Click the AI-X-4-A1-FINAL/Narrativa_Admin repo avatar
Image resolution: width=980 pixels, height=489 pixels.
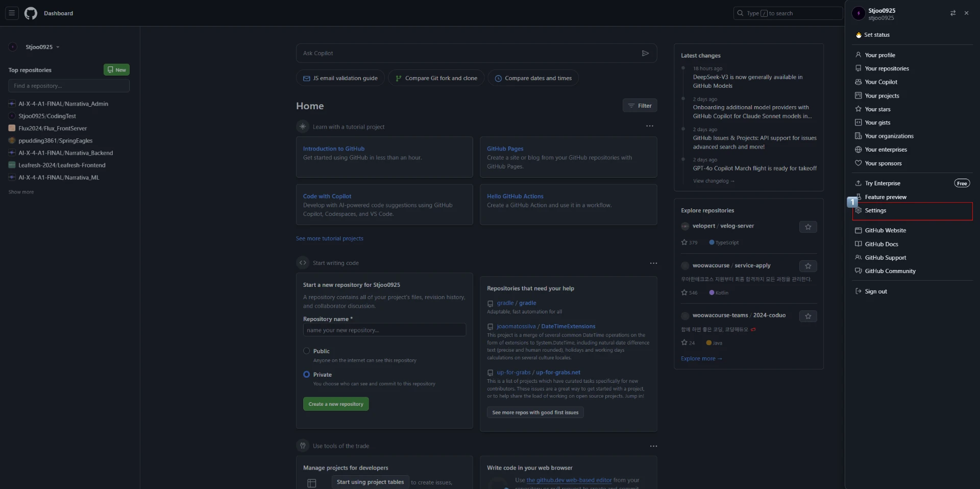12,104
